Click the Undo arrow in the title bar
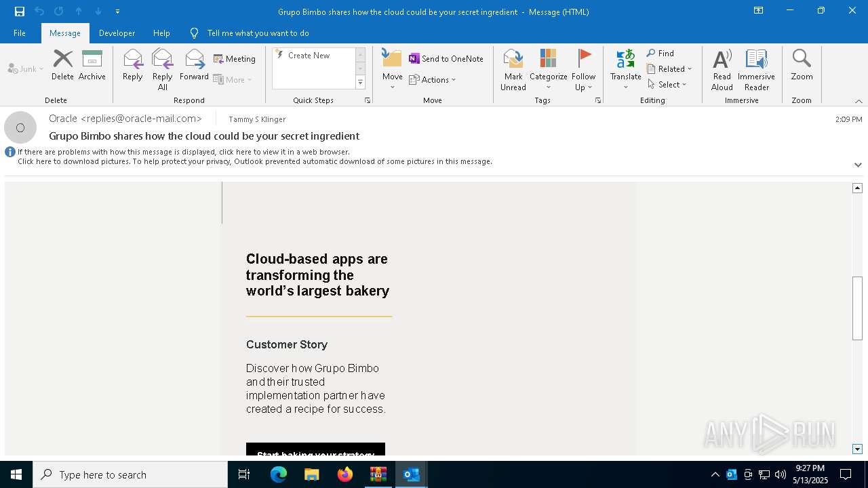This screenshot has height=488, width=868. click(39, 12)
